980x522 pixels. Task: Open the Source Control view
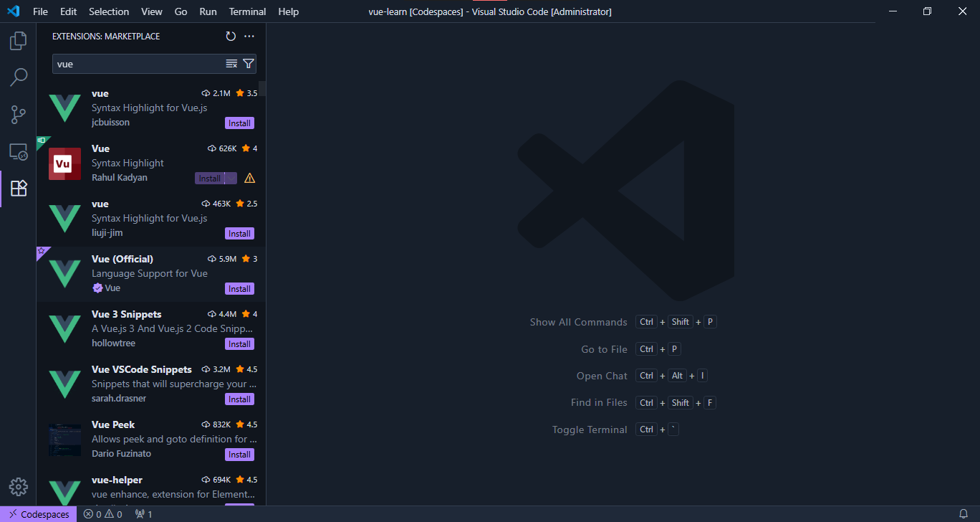18,114
